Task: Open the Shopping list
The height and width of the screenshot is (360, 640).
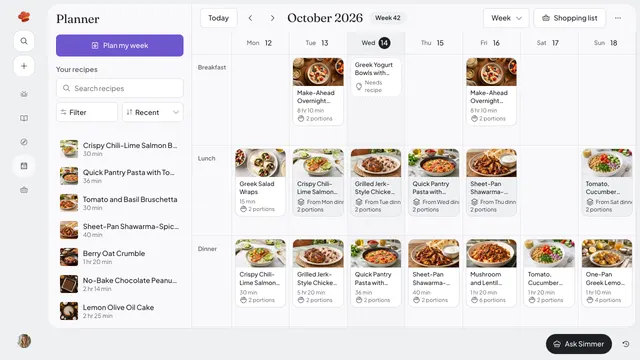Action: click(569, 18)
